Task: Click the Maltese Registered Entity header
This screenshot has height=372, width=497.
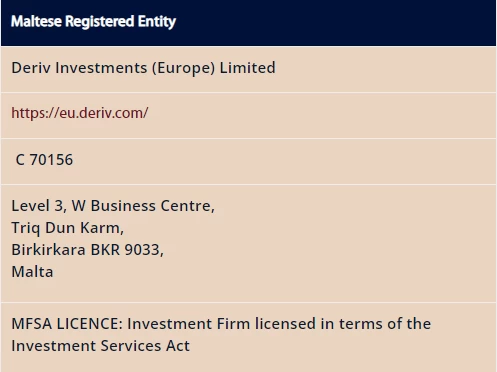Action: click(x=248, y=23)
